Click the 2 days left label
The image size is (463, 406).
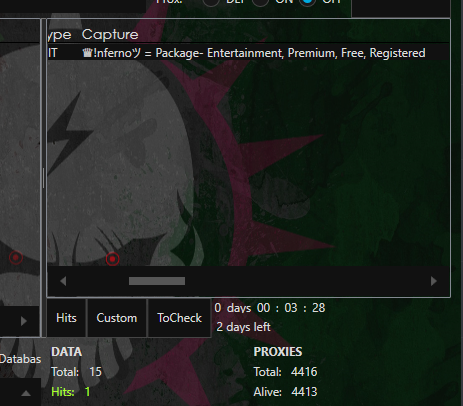coord(243,327)
